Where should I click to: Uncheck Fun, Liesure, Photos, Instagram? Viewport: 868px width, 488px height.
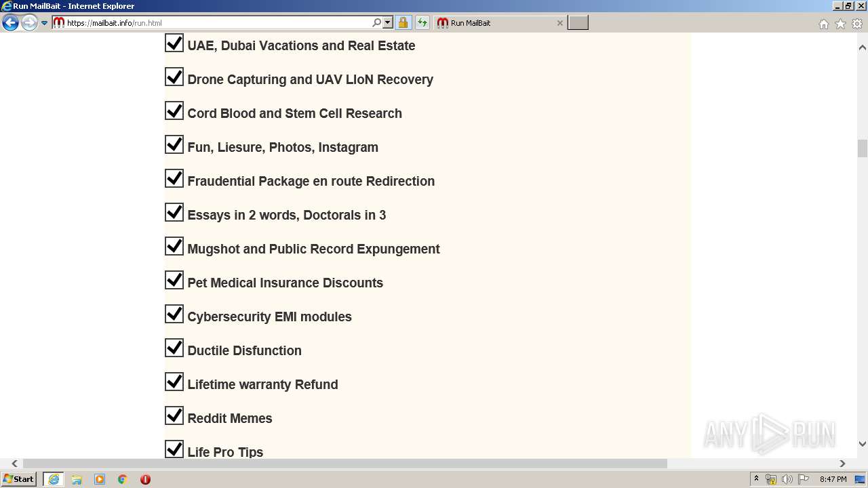[x=174, y=145]
